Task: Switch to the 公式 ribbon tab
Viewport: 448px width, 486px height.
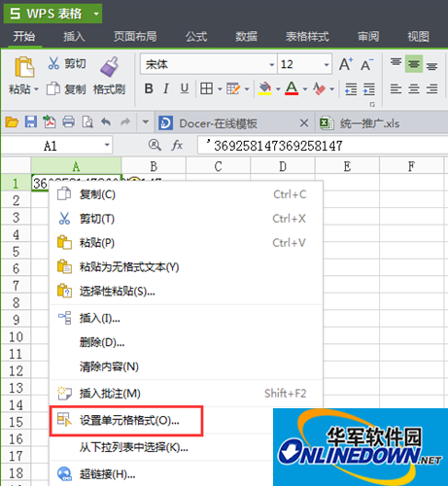Action: [196, 37]
